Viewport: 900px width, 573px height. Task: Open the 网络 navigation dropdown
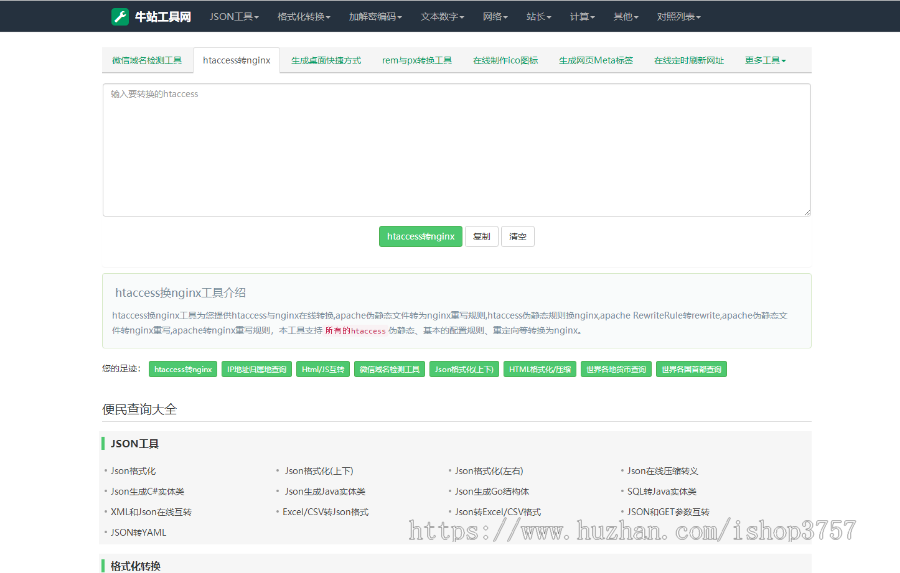(x=495, y=17)
